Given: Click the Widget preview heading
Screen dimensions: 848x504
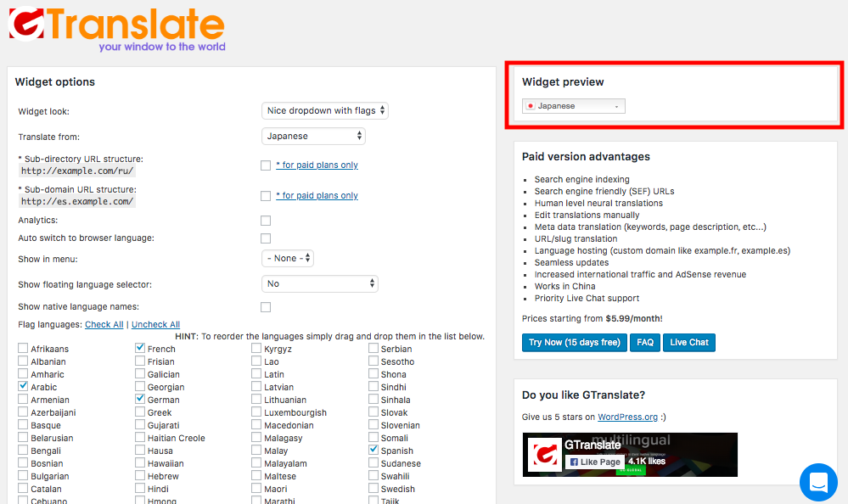Looking at the screenshot, I should tap(563, 81).
